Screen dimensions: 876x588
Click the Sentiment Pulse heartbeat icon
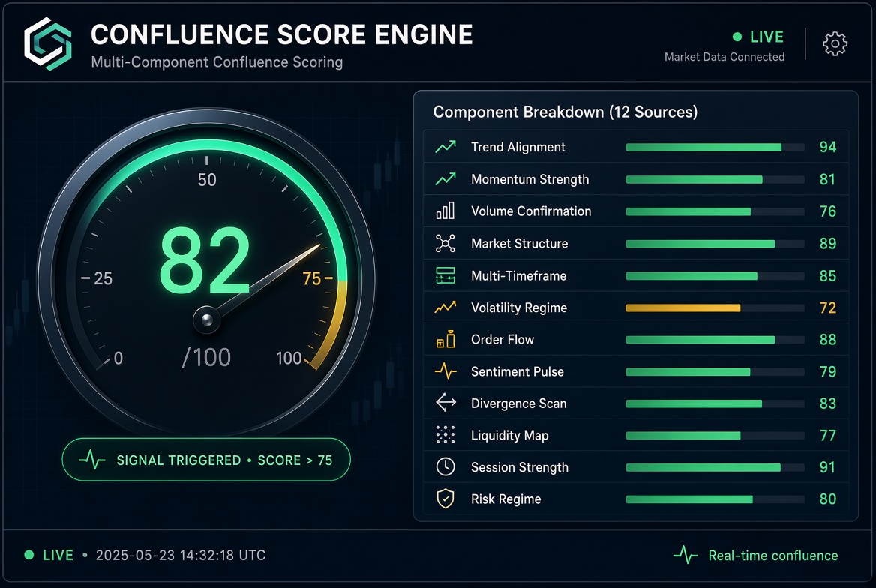coord(445,371)
